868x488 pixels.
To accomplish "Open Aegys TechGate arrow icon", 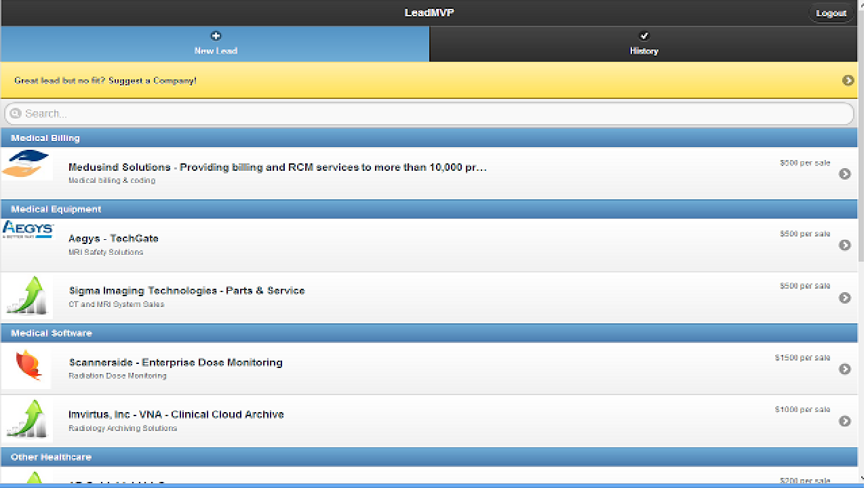I will pyautogui.click(x=845, y=245).
